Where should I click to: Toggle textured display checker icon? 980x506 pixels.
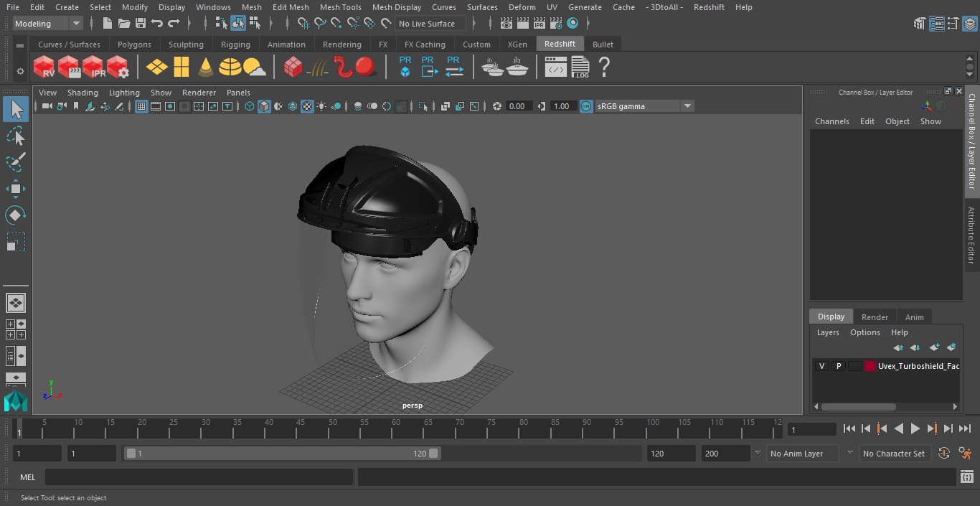tap(307, 106)
